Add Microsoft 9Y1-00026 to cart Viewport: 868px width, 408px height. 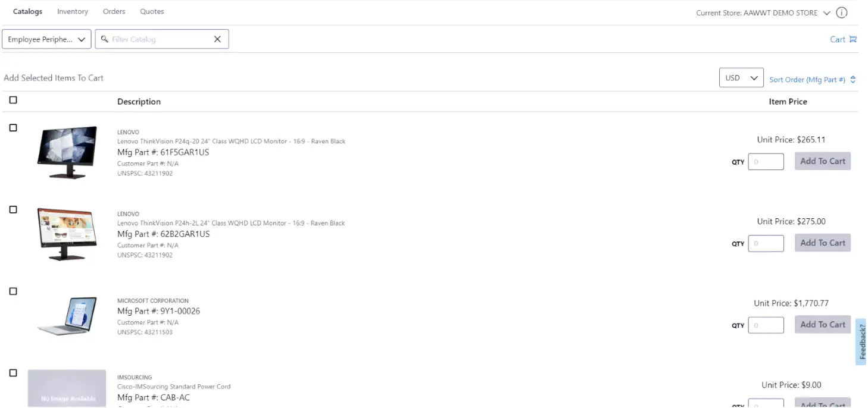[x=823, y=324]
